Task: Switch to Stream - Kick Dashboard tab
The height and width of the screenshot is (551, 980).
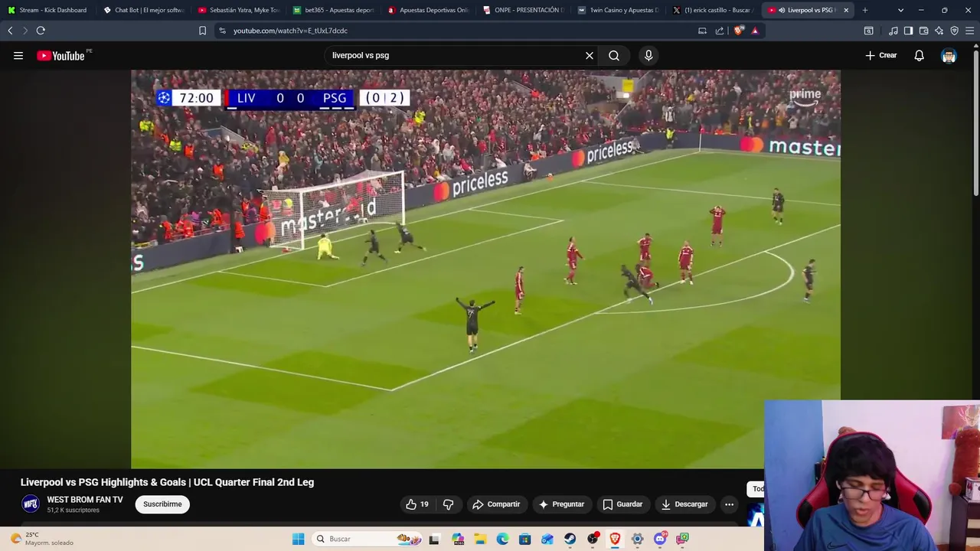Action: pyautogui.click(x=47, y=10)
